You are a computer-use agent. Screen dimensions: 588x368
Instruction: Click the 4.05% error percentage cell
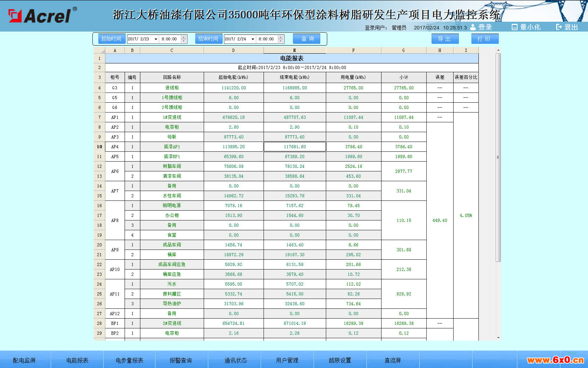[466, 216]
